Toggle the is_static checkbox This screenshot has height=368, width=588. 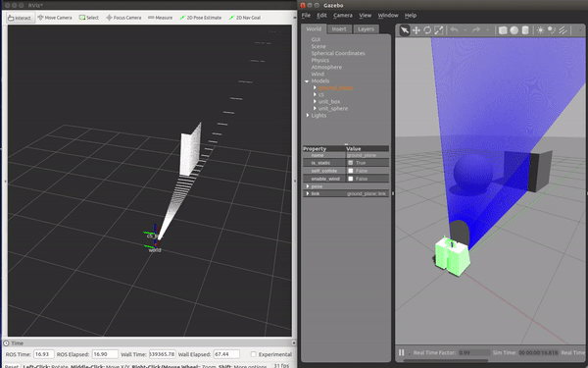tap(351, 163)
